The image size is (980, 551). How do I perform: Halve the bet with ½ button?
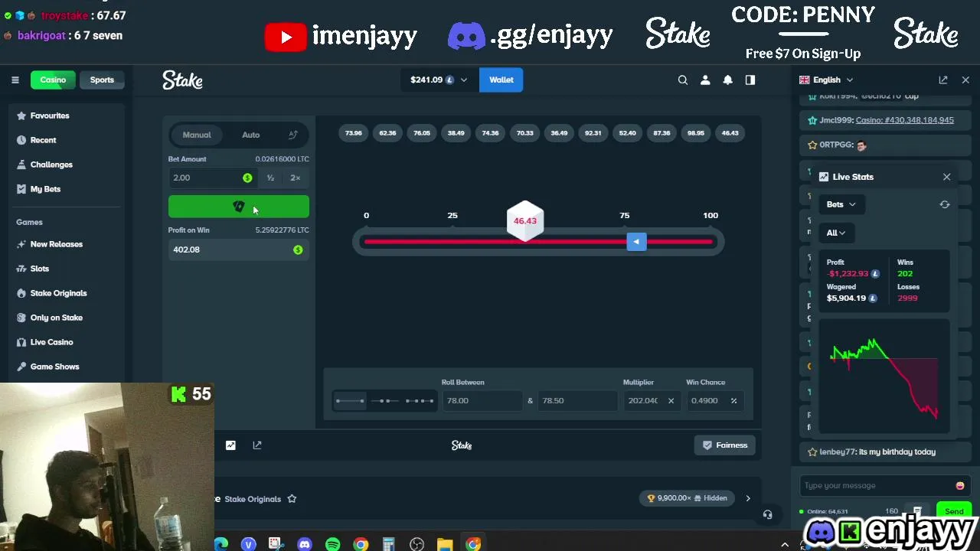pyautogui.click(x=270, y=178)
